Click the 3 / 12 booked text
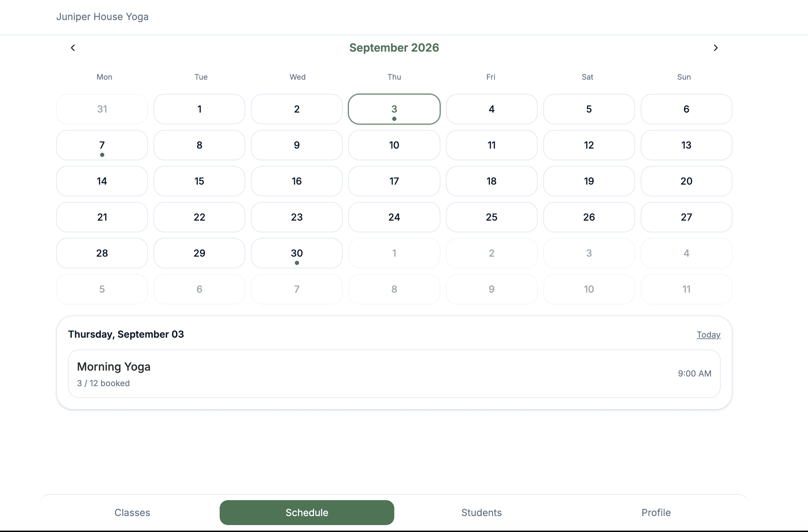Image resolution: width=808 pixels, height=532 pixels. click(104, 383)
